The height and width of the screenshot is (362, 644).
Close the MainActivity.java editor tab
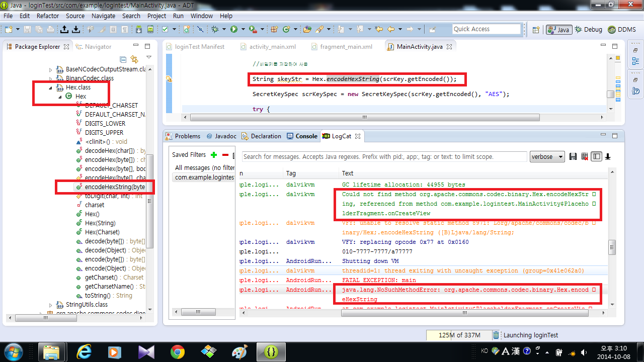pyautogui.click(x=449, y=47)
